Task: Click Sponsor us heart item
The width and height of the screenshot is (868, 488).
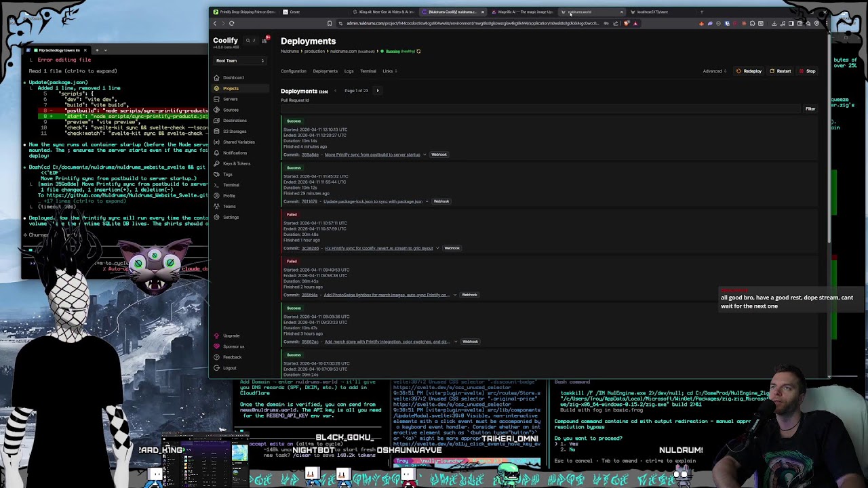Action: pyautogui.click(x=233, y=346)
